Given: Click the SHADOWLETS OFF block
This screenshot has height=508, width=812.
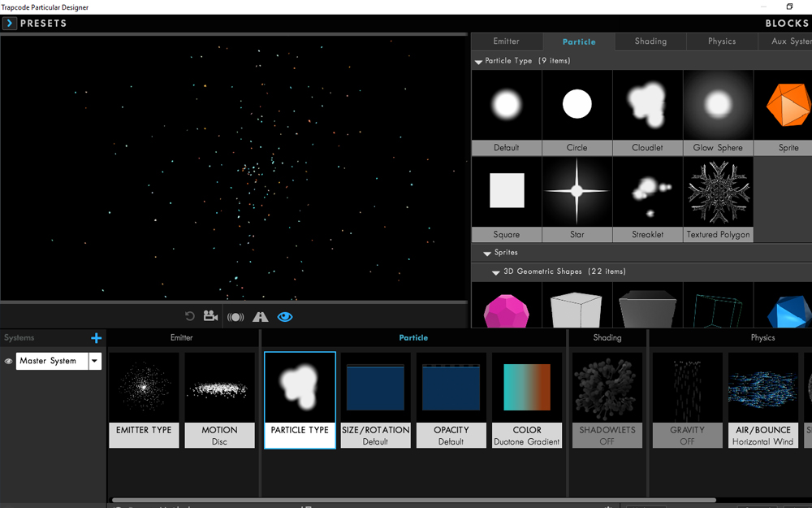Looking at the screenshot, I should pos(607,400).
